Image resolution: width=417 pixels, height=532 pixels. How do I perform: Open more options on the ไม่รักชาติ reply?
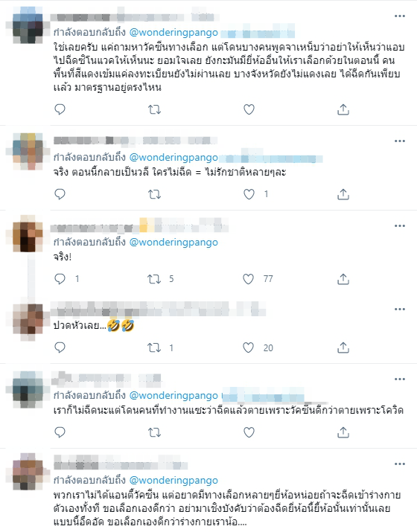(x=400, y=141)
